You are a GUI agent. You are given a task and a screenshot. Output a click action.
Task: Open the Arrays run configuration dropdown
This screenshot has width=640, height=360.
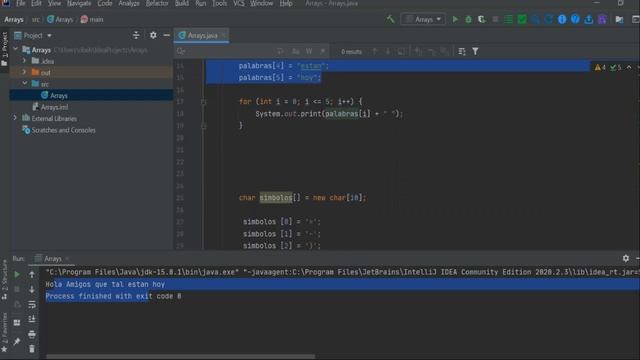(x=423, y=19)
